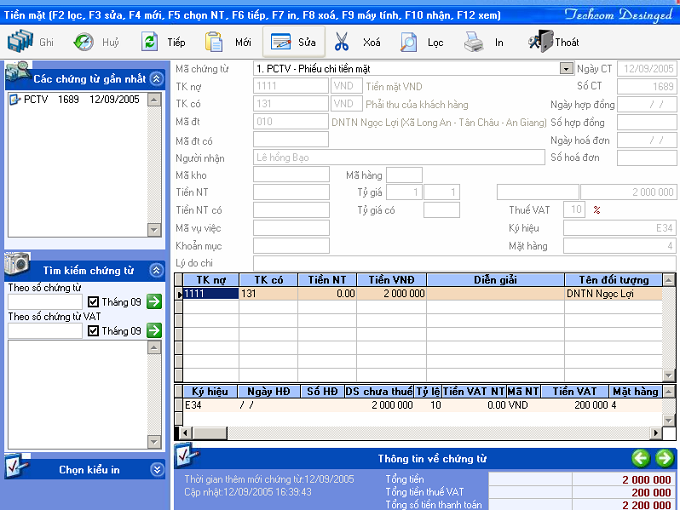This screenshot has width=680, height=510.
Task: Go to next voucher with right green arrow
Action: pyautogui.click(x=664, y=458)
